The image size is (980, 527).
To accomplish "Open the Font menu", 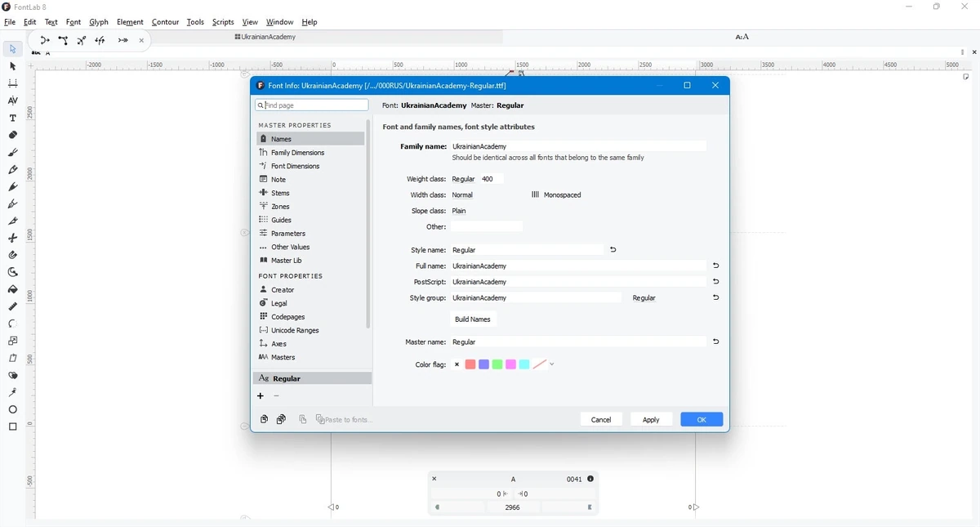I will (73, 22).
